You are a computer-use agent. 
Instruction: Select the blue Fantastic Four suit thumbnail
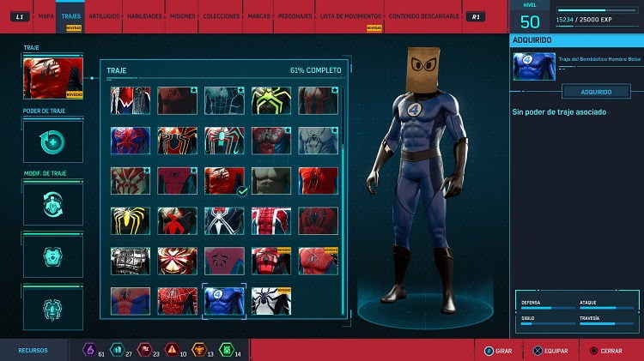pyautogui.click(x=224, y=301)
